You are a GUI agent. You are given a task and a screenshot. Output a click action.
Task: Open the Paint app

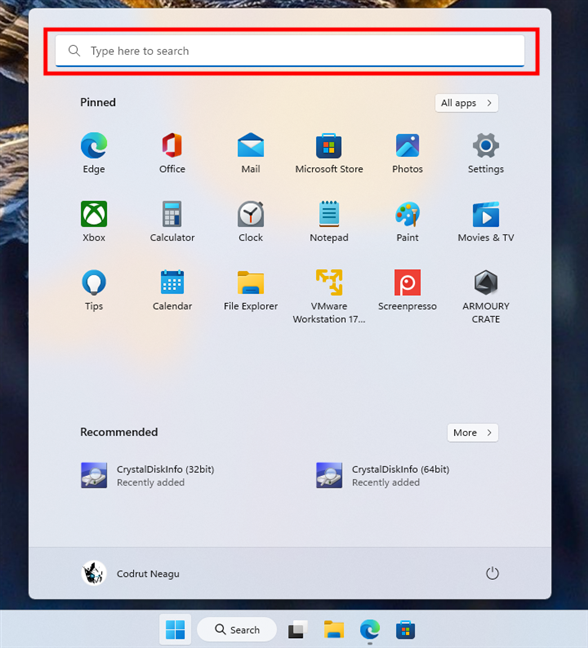407,221
